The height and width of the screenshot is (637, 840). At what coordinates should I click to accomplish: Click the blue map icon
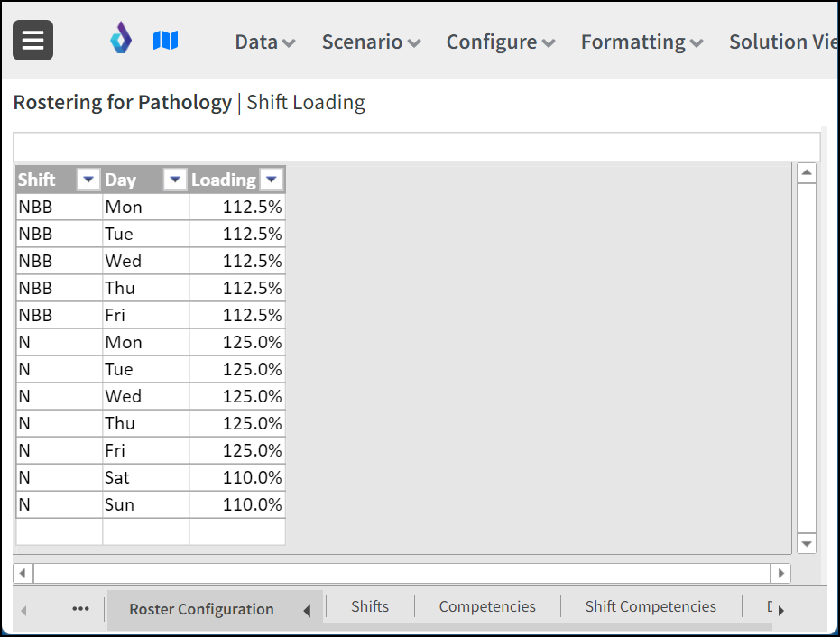point(165,41)
